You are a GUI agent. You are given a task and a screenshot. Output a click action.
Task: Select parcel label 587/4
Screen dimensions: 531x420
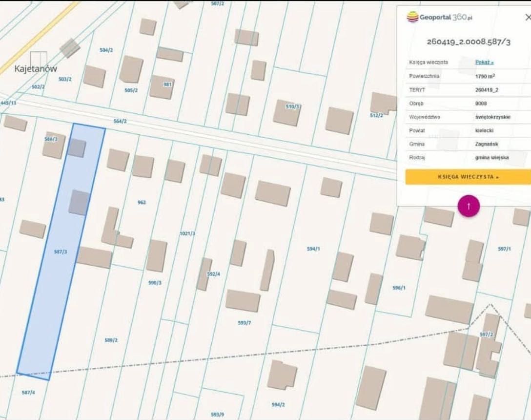tap(28, 393)
